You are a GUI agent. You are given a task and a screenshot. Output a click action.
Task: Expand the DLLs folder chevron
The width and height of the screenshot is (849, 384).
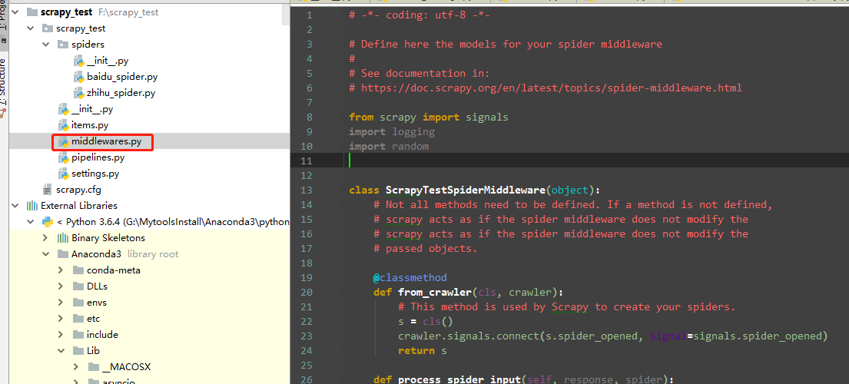[61, 286]
